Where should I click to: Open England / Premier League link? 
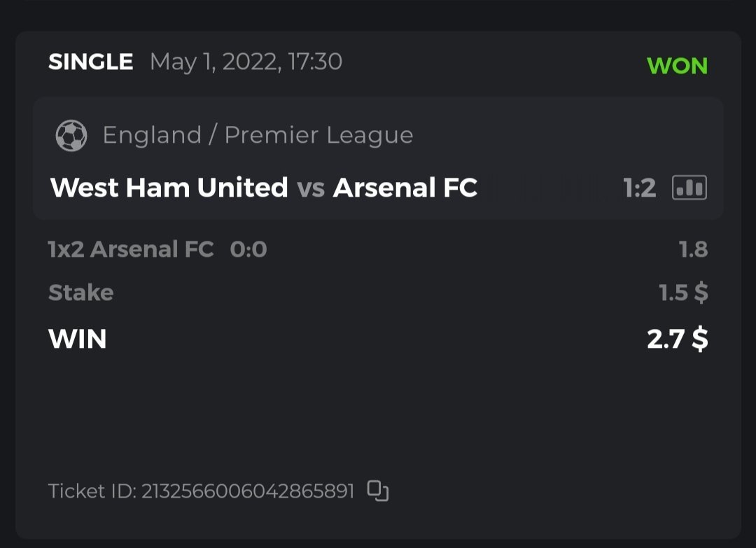(258, 135)
